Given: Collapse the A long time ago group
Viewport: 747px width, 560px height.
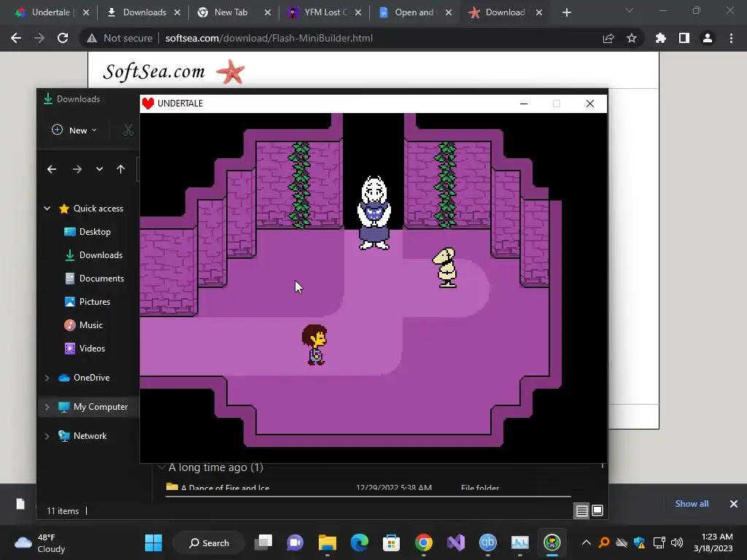Looking at the screenshot, I should pos(161,467).
